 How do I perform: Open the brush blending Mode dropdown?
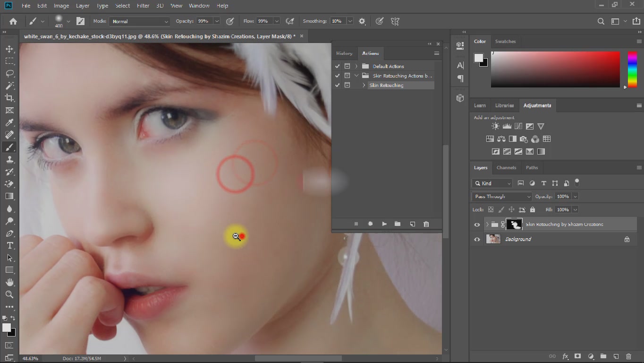point(140,21)
